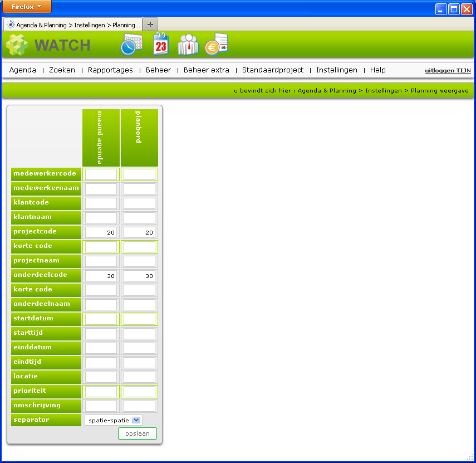Click onderdeelcode field with 30 under maand agenda
The height and width of the screenshot is (463, 476).
(x=101, y=276)
